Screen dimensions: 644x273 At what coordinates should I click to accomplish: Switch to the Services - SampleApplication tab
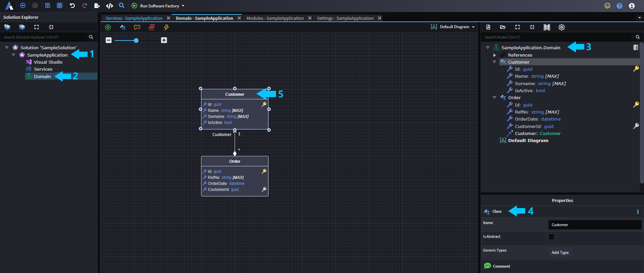tap(134, 18)
